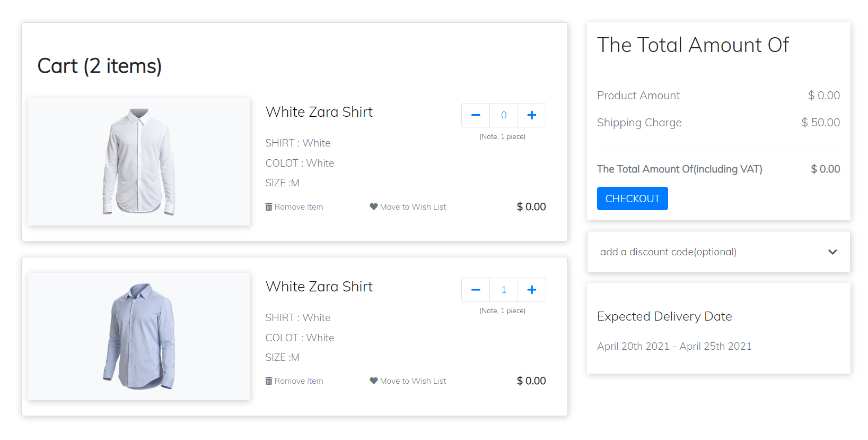Click heart icon on first cart item

374,206
